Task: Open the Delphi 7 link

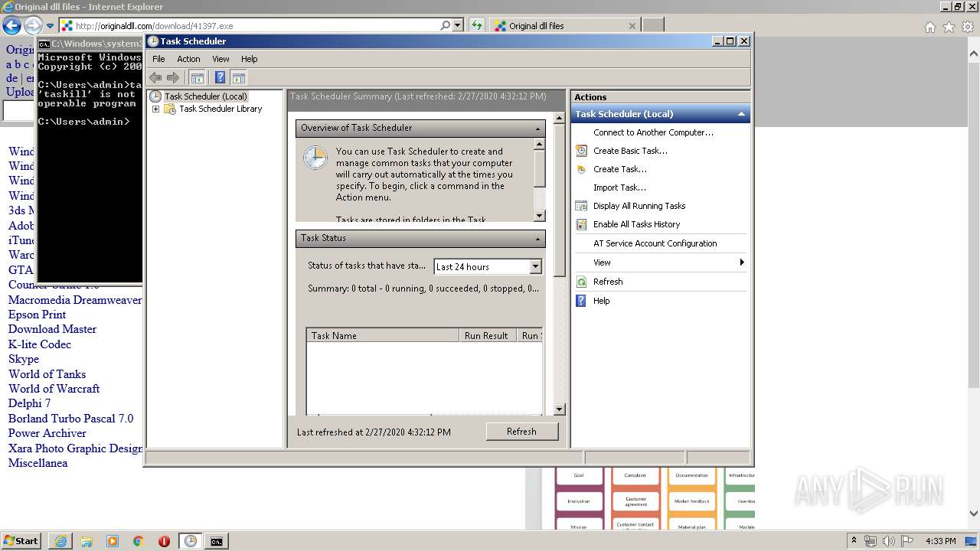Action: tap(29, 403)
